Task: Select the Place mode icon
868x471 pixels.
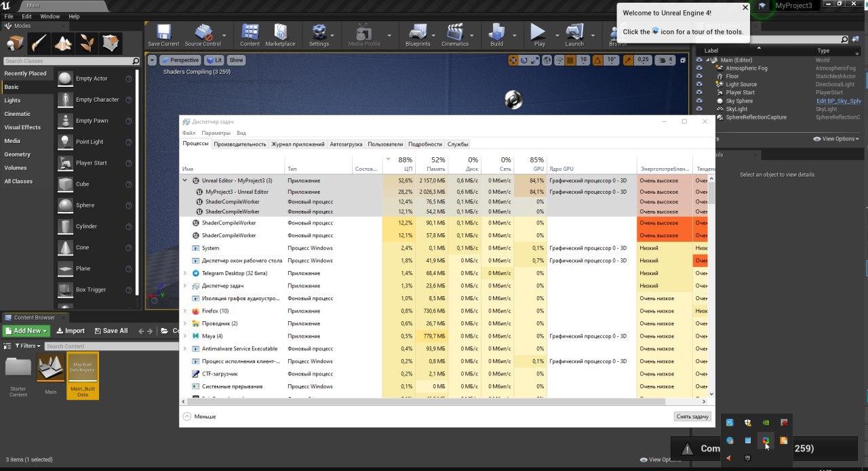Action: coord(15,43)
